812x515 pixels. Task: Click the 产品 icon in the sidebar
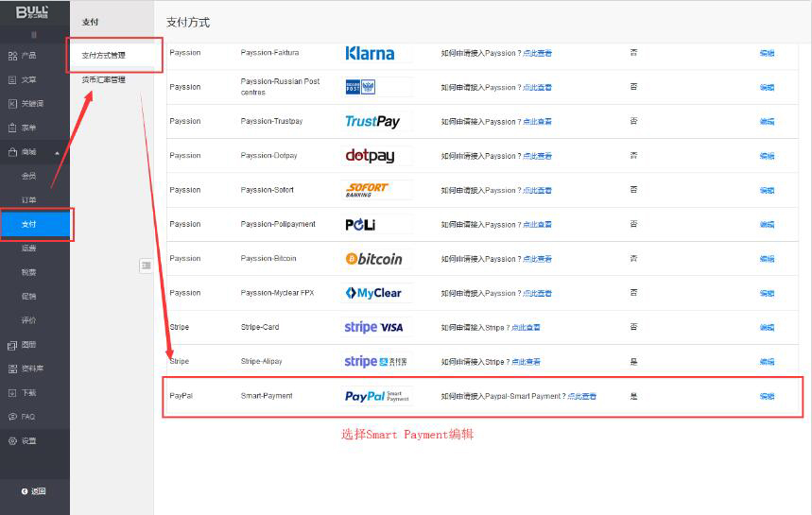click(x=12, y=56)
